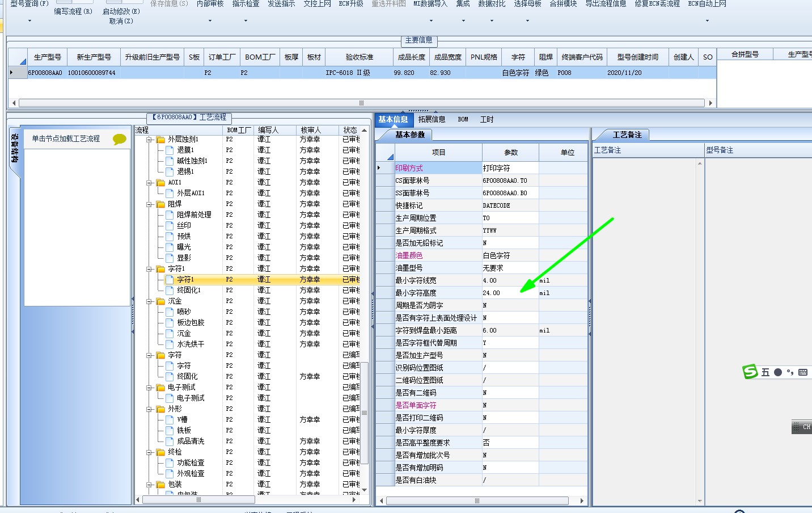Open the dropdown arrow under ECN自动上网
This screenshot has width=812, height=513.
point(707,21)
